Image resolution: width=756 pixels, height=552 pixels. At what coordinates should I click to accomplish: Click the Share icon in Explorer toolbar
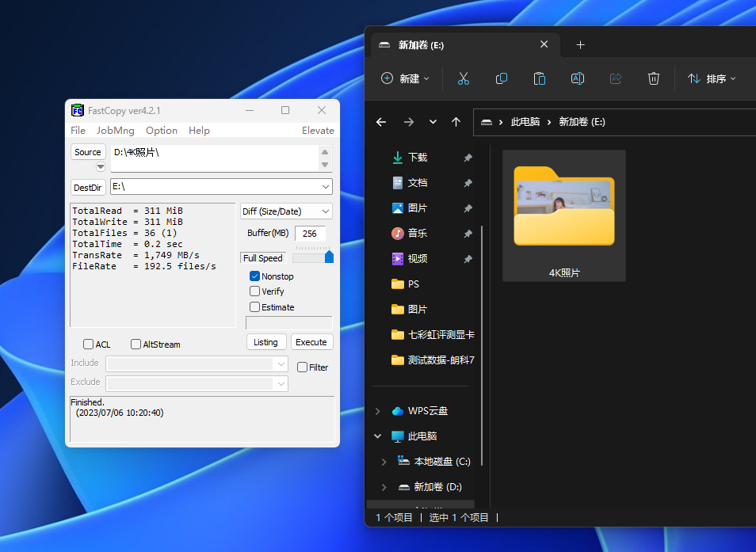[616, 78]
